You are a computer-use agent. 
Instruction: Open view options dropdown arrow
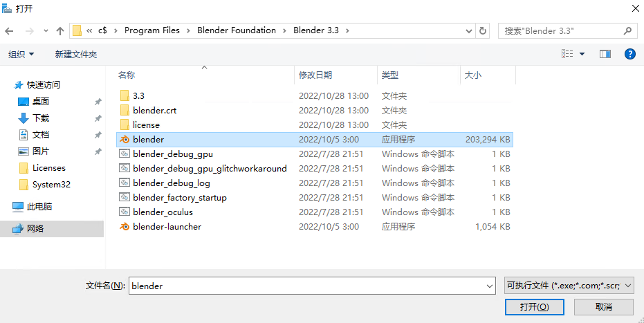[582, 54]
